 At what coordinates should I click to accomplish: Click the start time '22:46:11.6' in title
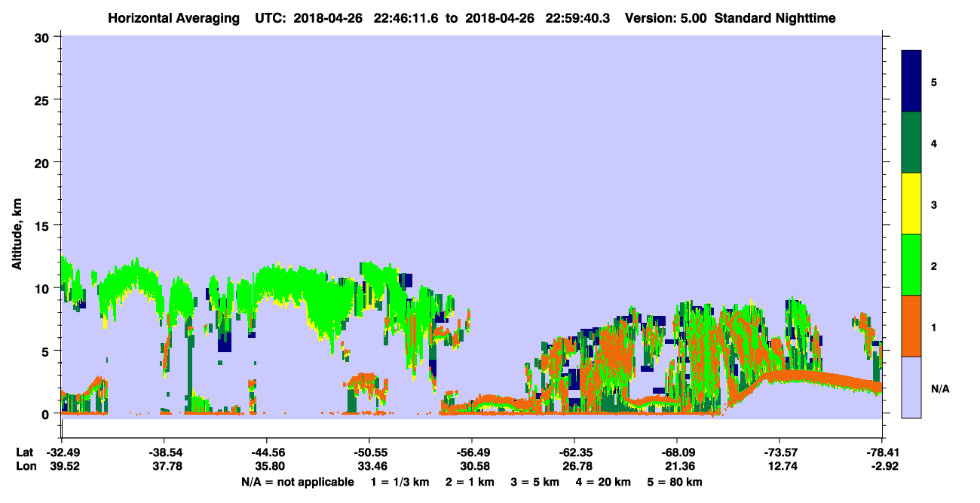point(407,17)
